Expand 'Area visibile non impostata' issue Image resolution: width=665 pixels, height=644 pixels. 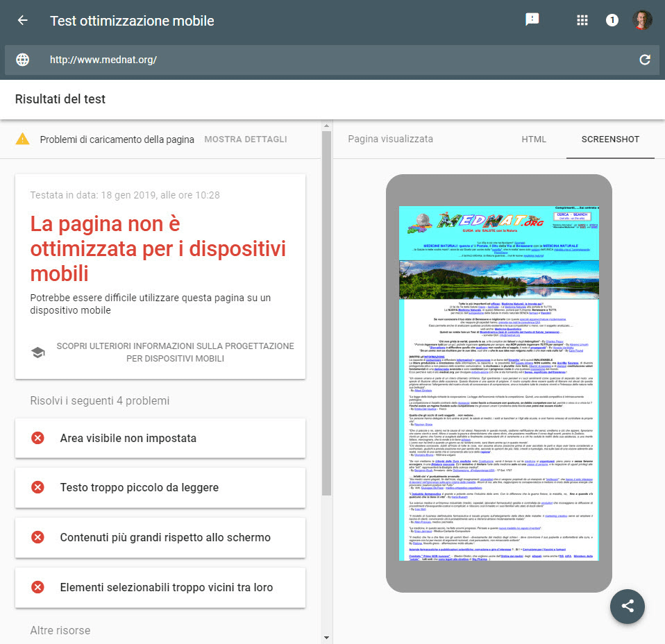point(160,438)
